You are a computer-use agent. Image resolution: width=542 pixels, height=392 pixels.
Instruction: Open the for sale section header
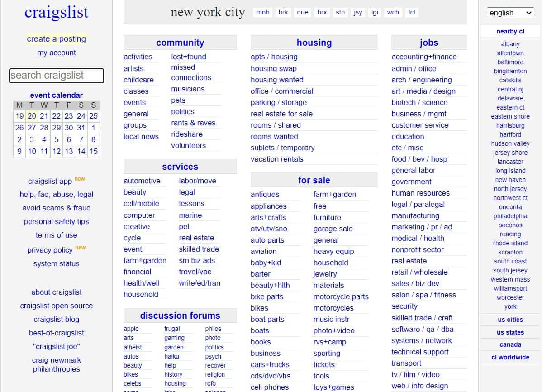click(x=314, y=180)
